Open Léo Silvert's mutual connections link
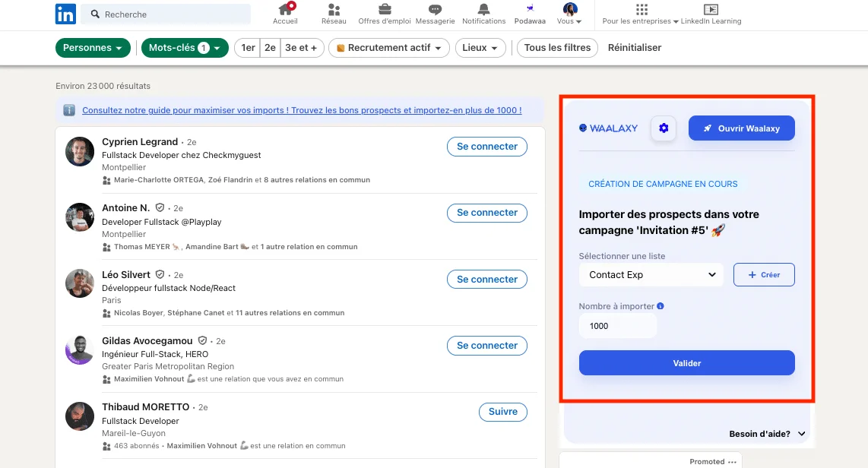This screenshot has height=468, width=868. pos(230,312)
